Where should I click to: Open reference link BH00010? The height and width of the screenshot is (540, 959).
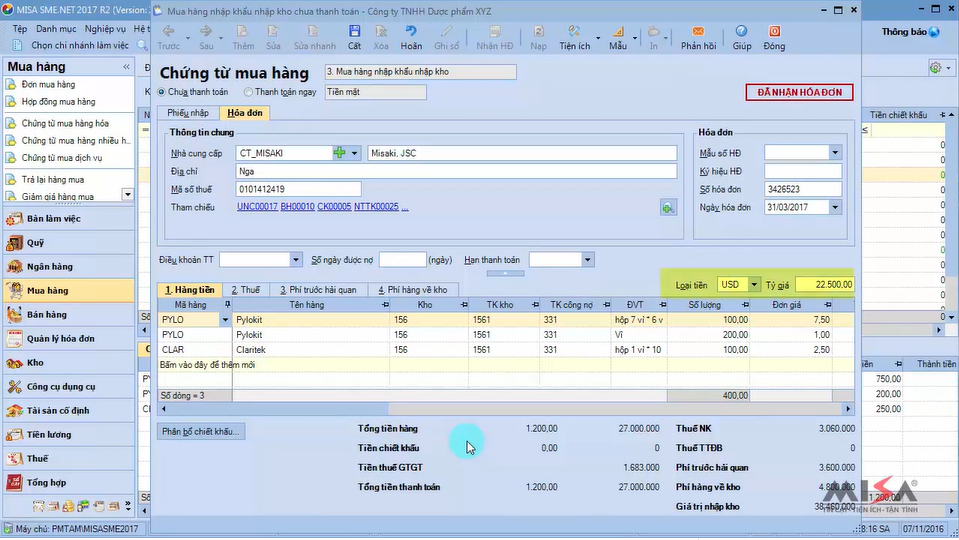pos(297,207)
